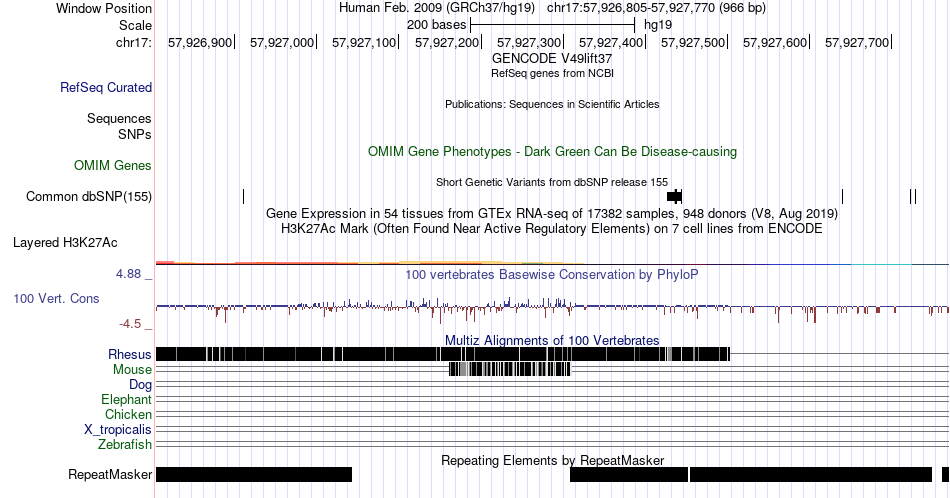This screenshot has width=950, height=498.
Task: Click the chr17:57,926,805-57,927,770 position text
Action: coord(656,8)
